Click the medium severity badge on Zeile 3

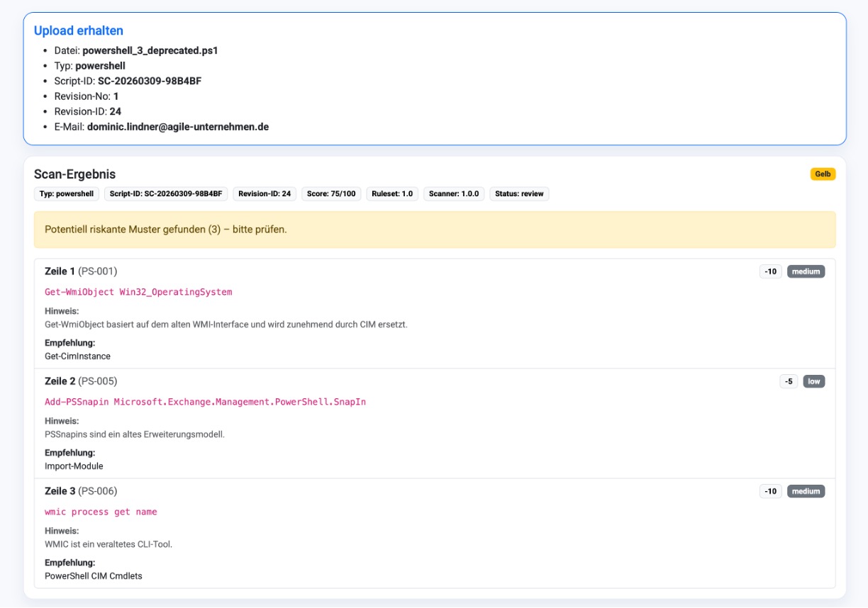[805, 491]
